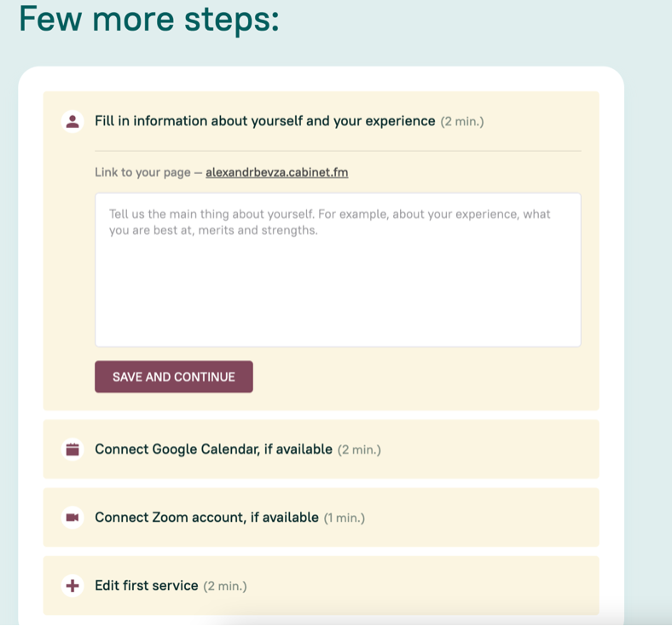The height and width of the screenshot is (626, 672).
Task: Click the Save and Continue button
Action: (x=174, y=377)
